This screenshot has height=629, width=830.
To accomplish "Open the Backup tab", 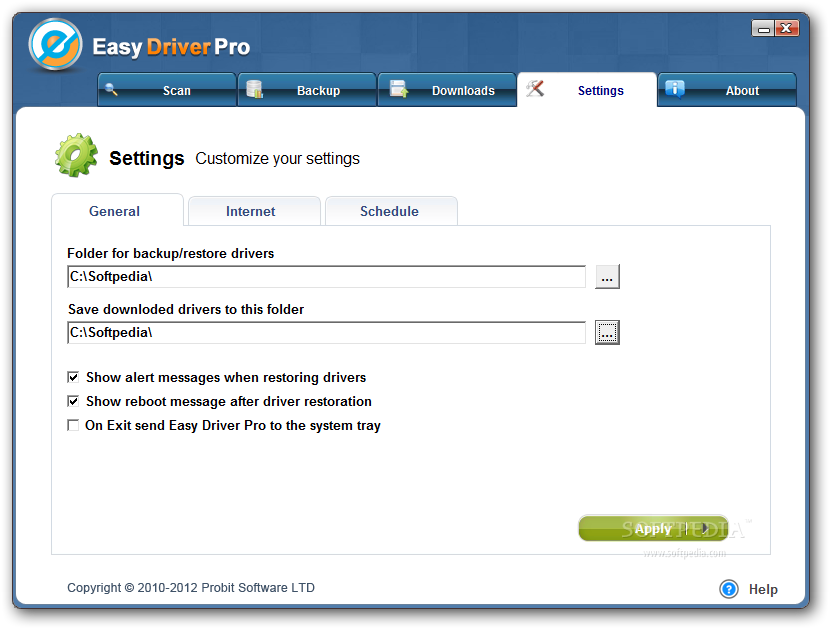I will (x=307, y=90).
